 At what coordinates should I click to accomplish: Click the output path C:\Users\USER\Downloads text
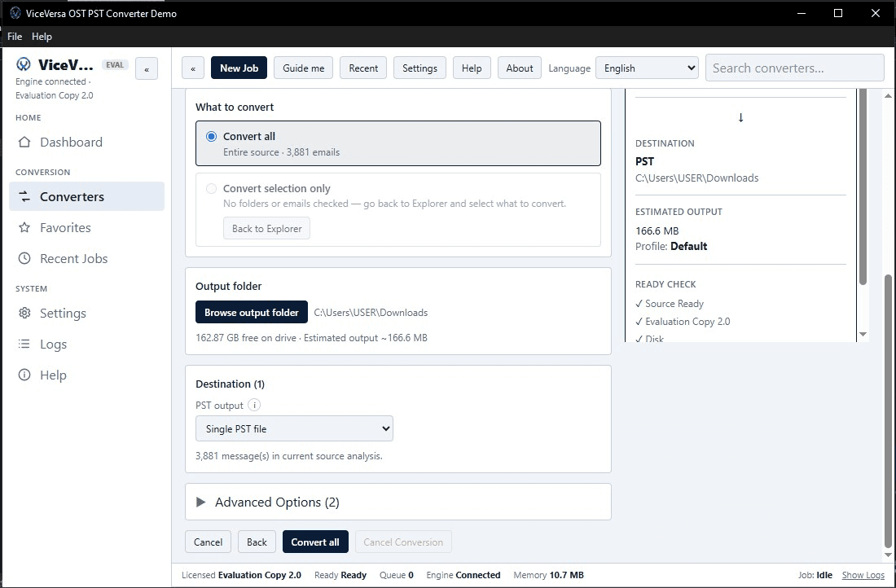tap(371, 313)
